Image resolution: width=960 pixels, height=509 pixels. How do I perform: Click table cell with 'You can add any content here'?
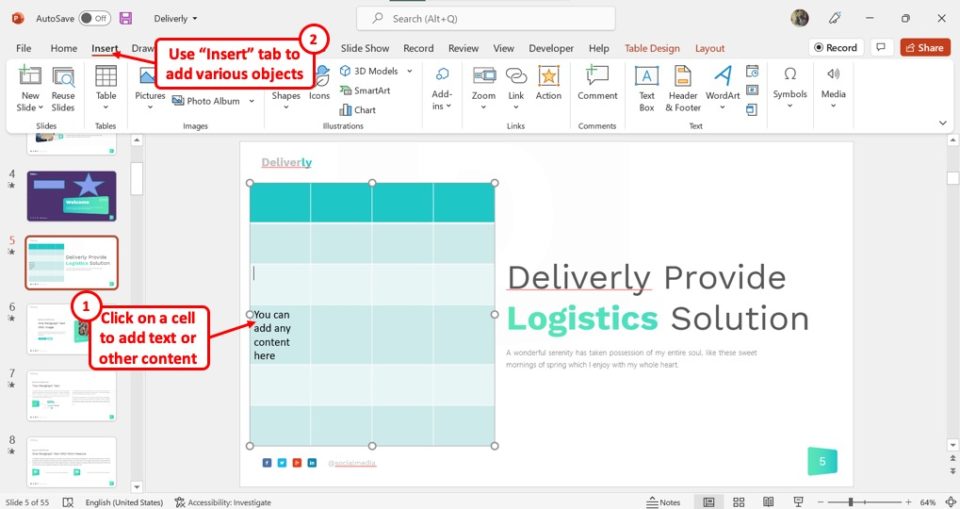(x=280, y=335)
